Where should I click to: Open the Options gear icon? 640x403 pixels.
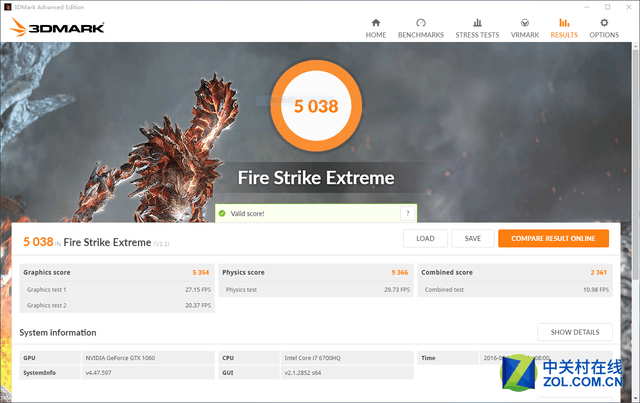[604, 23]
